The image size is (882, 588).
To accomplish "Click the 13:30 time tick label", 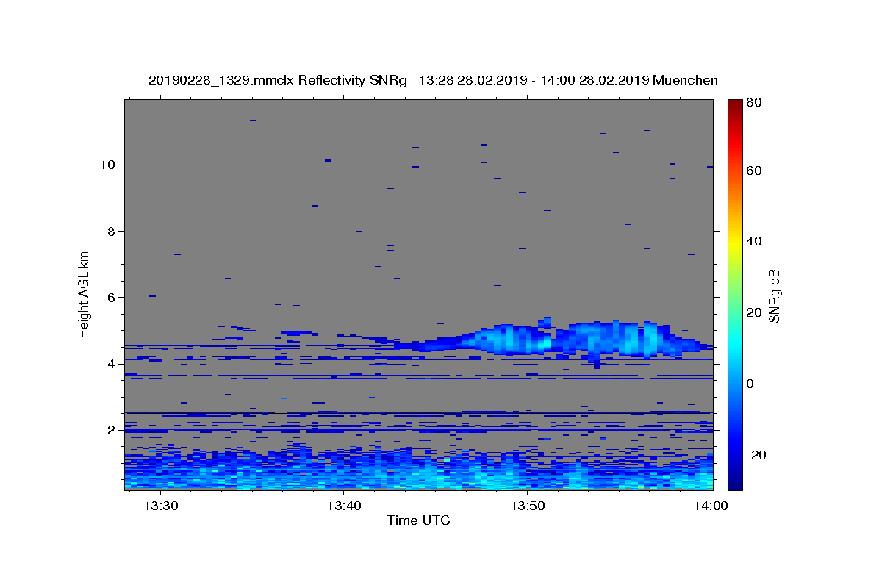I will 161,506.
